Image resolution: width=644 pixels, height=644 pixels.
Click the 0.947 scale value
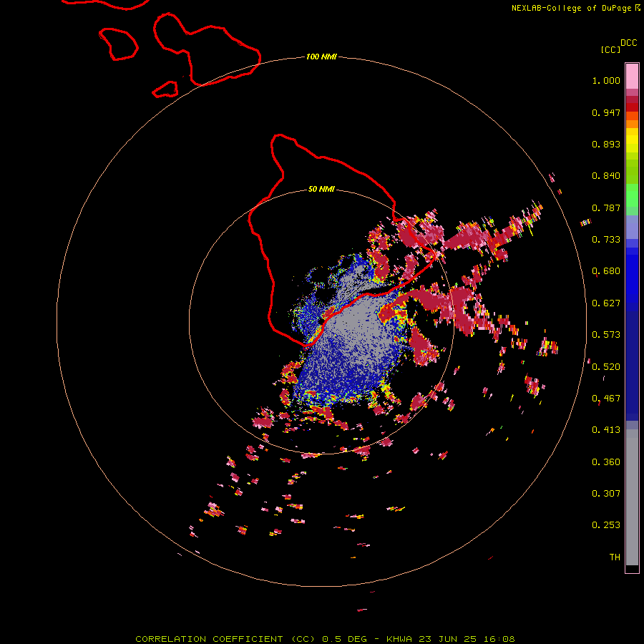[x=606, y=112]
